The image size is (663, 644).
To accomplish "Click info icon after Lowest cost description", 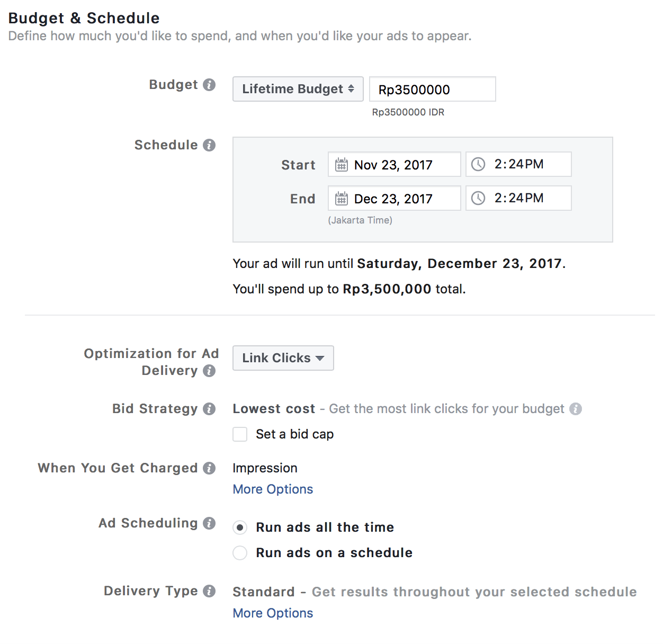I will (576, 409).
